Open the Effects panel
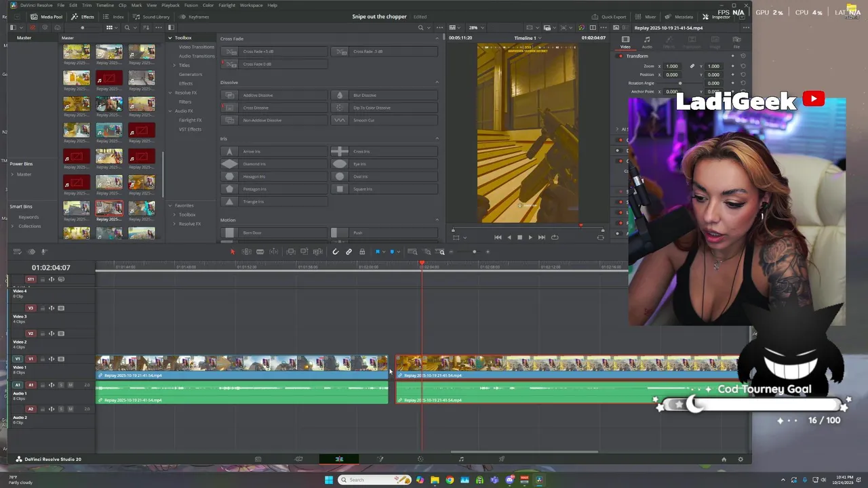This screenshot has height=488, width=868. click(83, 16)
